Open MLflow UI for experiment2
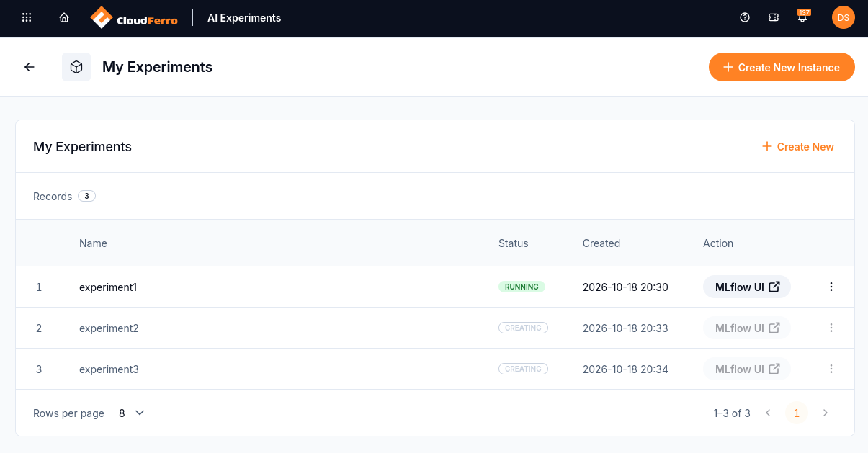 click(747, 328)
